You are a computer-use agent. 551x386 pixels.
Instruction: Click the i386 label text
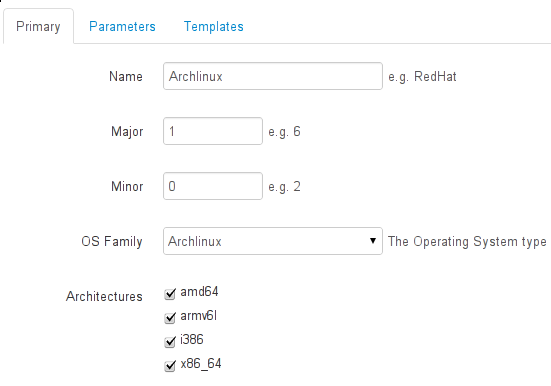(192, 340)
